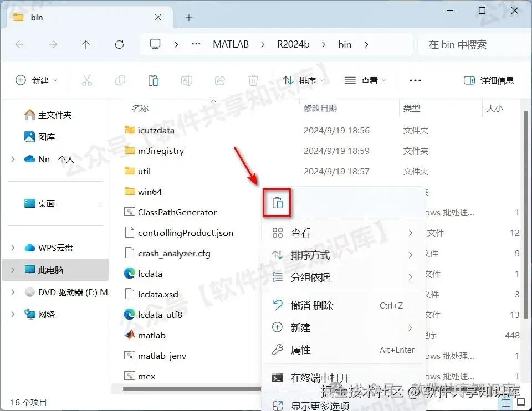Go back with the left arrow
Screen dimensions: 532x411
point(20,44)
